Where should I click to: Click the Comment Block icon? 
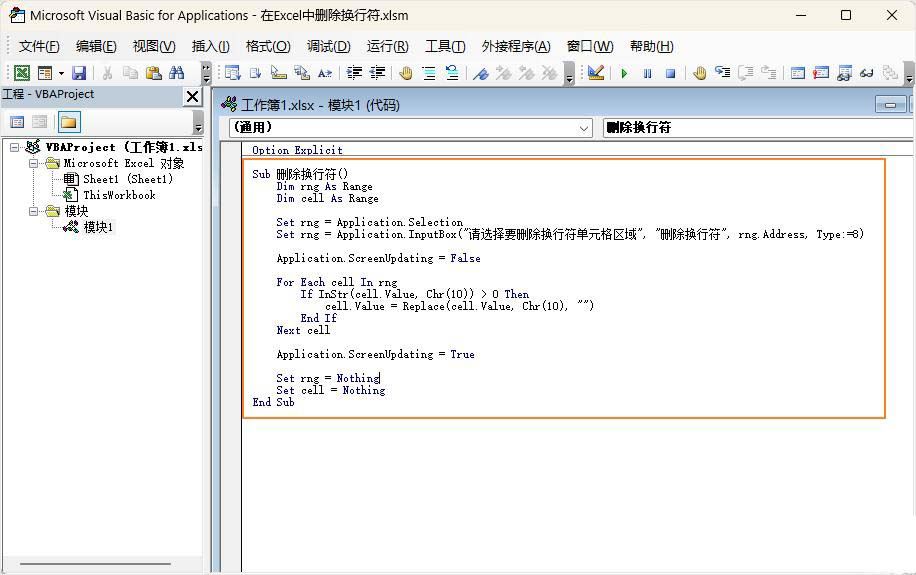click(429, 72)
